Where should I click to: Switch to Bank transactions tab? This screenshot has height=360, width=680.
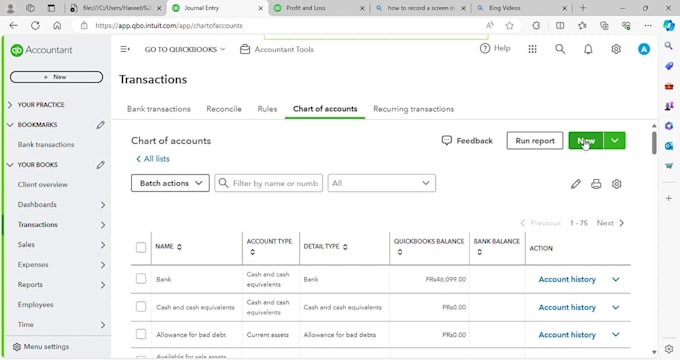click(159, 109)
